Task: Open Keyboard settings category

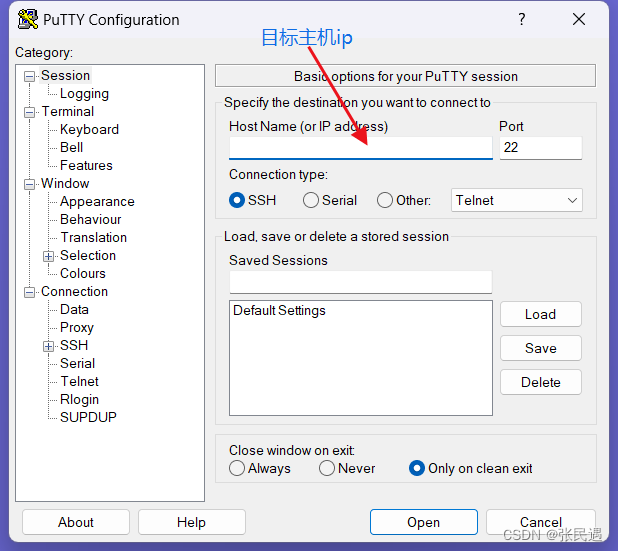Action: [x=89, y=129]
